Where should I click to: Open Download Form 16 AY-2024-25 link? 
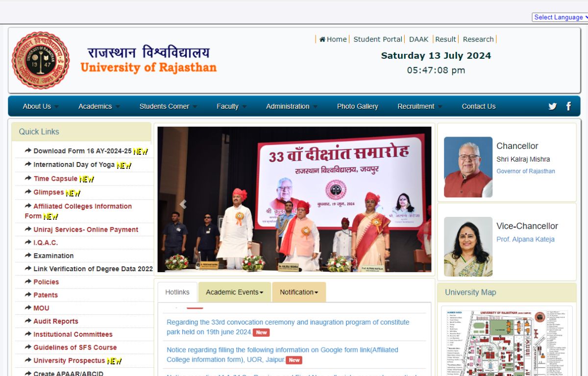pyautogui.click(x=82, y=151)
